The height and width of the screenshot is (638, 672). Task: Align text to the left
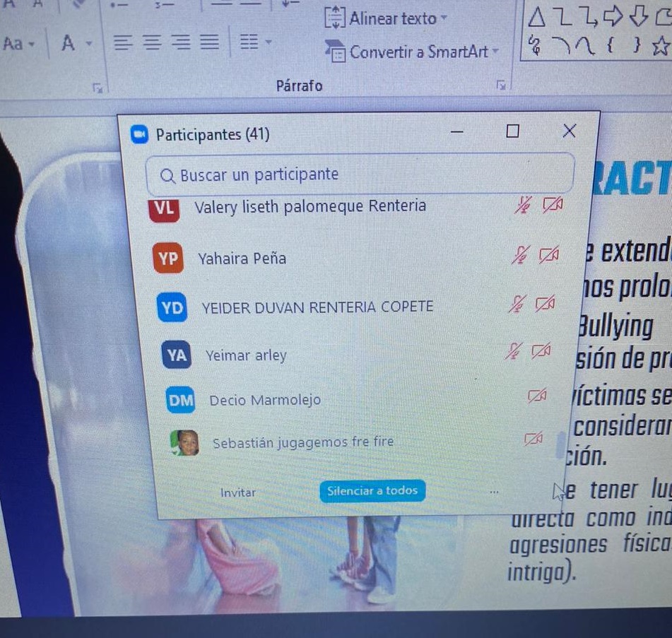(x=122, y=44)
